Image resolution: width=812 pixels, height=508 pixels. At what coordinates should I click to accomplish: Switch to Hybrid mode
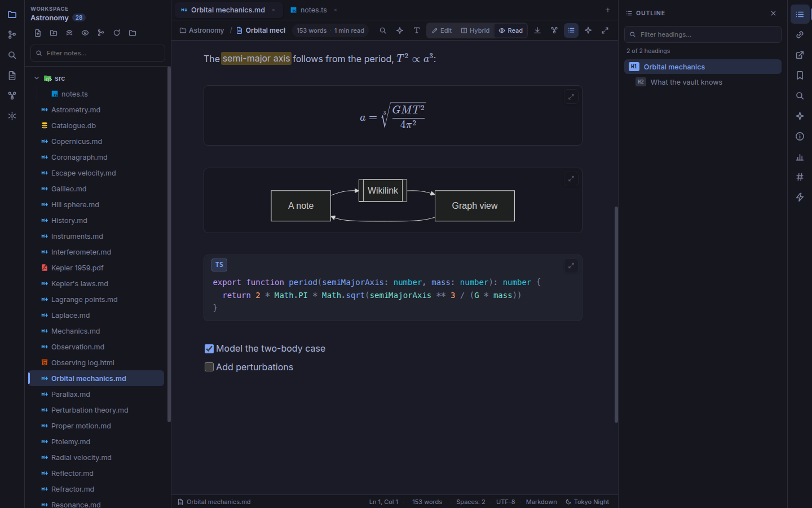pyautogui.click(x=475, y=30)
